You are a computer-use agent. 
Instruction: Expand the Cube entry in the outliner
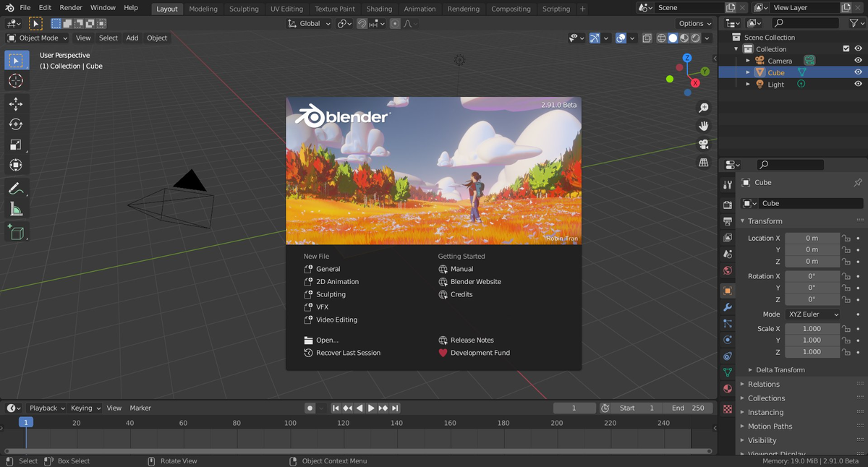[748, 72]
